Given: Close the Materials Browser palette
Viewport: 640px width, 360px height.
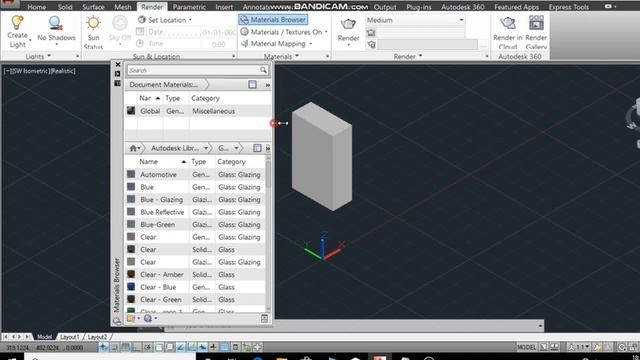Looking at the screenshot, I should [118, 64].
